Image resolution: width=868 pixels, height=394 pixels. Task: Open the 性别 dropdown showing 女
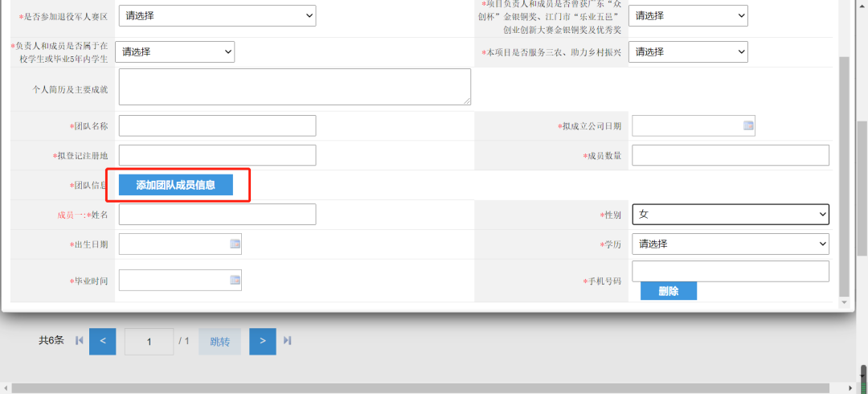(x=731, y=214)
